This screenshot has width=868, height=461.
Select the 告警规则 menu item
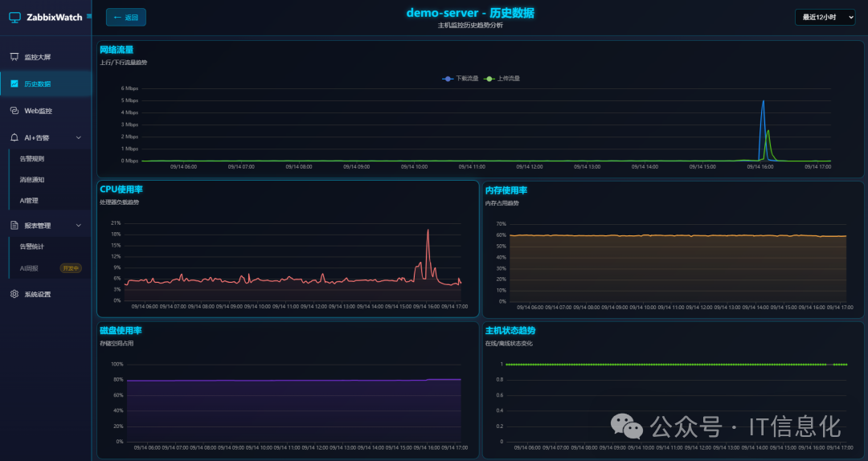(x=32, y=159)
